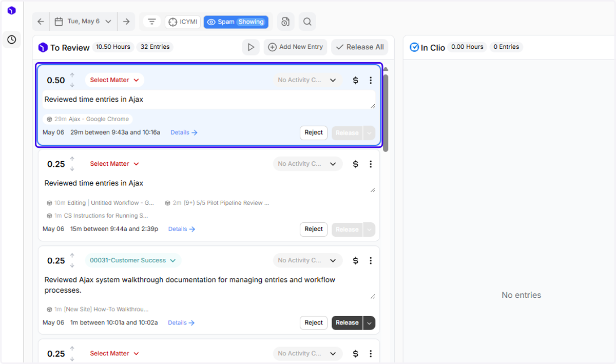Edit the Ajax system walkthrough description
Image resolution: width=616 pixels, height=364 pixels.
pyautogui.click(x=209, y=285)
